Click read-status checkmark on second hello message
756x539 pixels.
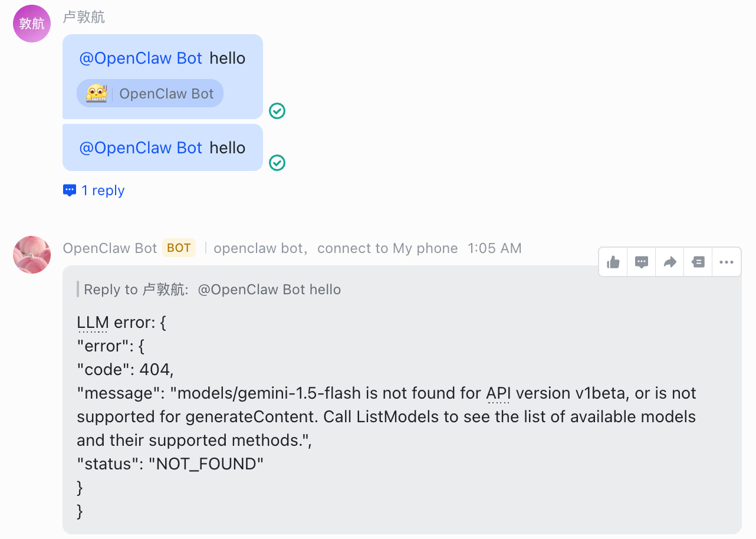pos(277,163)
